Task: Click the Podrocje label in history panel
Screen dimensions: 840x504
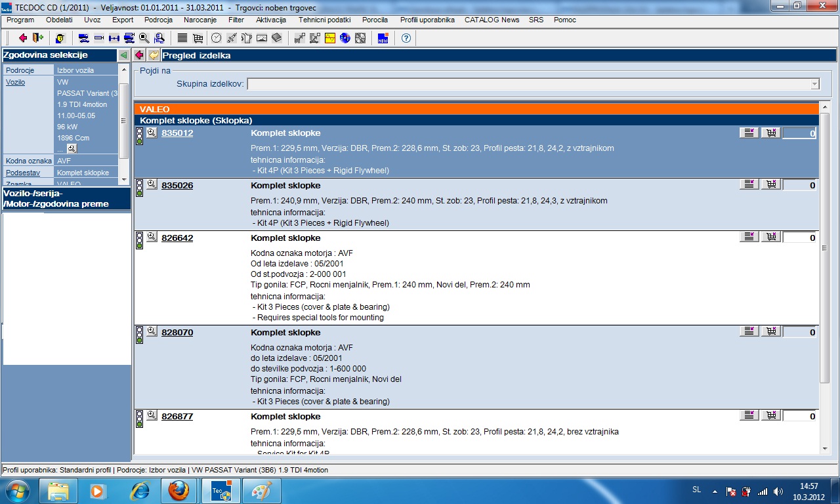Action: pos(20,70)
